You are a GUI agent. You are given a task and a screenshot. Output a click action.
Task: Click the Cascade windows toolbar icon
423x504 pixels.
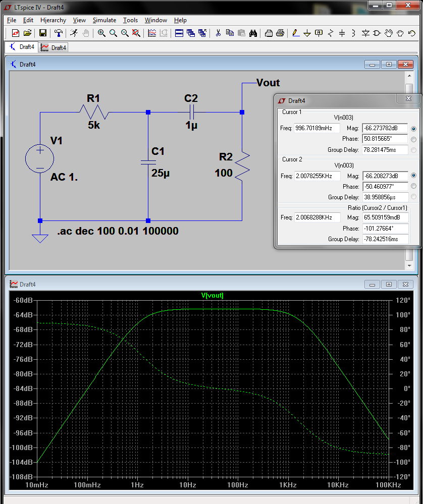(x=191, y=33)
